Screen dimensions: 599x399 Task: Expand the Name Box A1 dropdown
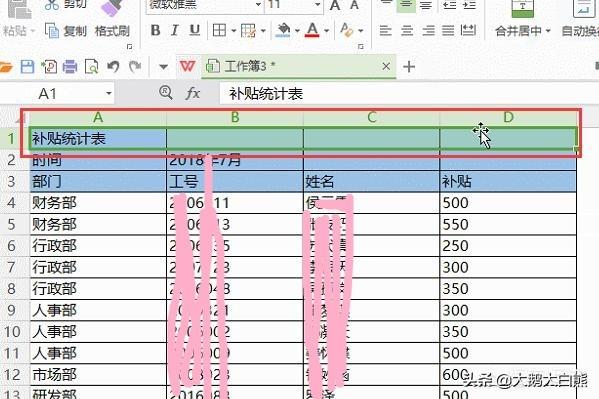tap(108, 93)
